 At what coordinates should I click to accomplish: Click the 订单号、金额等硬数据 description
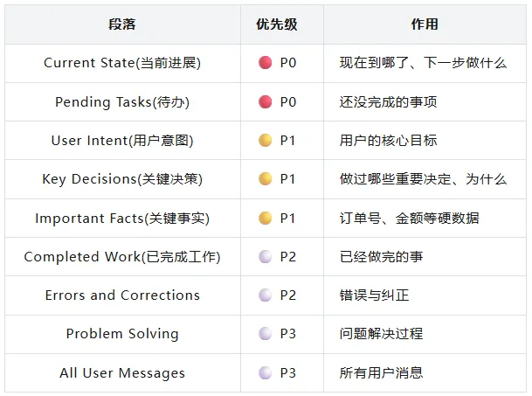[409, 218]
